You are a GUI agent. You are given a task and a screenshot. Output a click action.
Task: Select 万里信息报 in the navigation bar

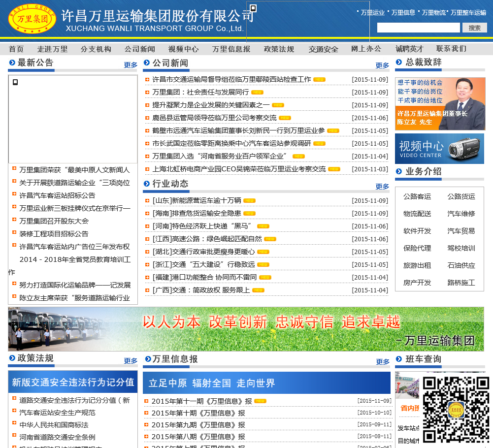[231, 49]
